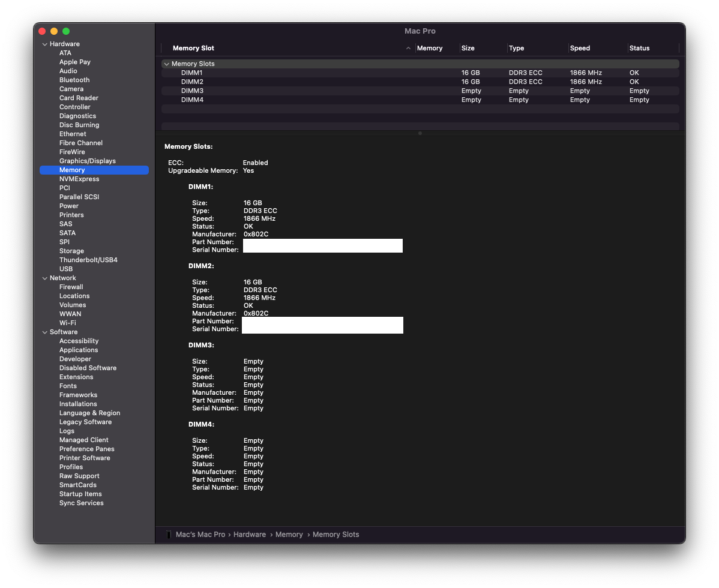
Task: Select Accessibility under Software
Action: coord(79,341)
